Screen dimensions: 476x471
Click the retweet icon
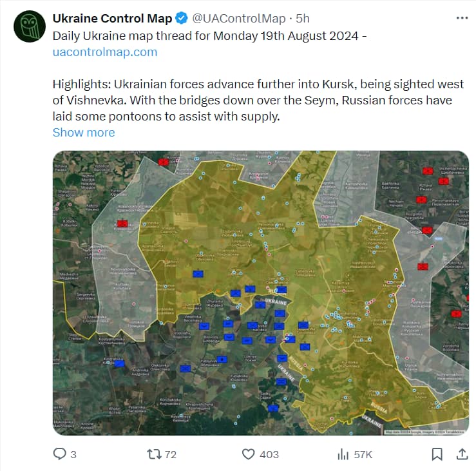[153, 454]
